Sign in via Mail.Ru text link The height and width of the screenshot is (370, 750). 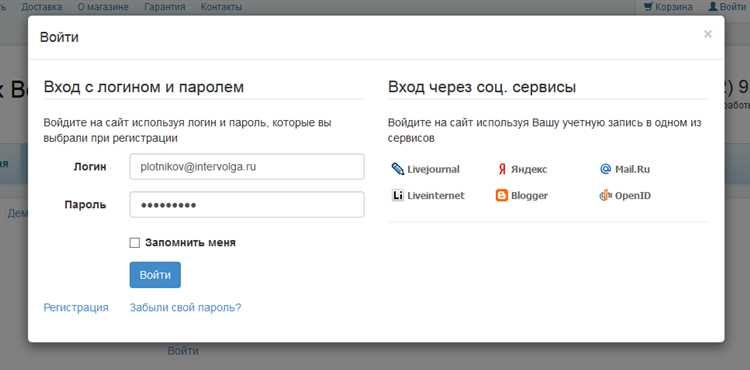632,169
